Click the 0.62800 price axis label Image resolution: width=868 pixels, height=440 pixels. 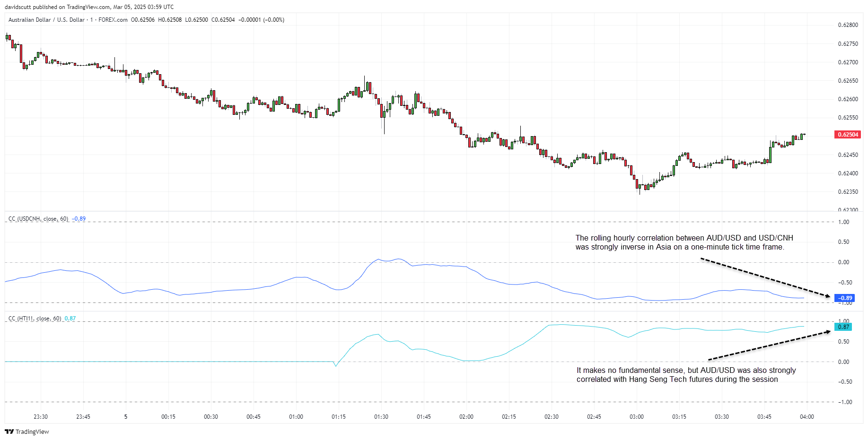click(848, 25)
